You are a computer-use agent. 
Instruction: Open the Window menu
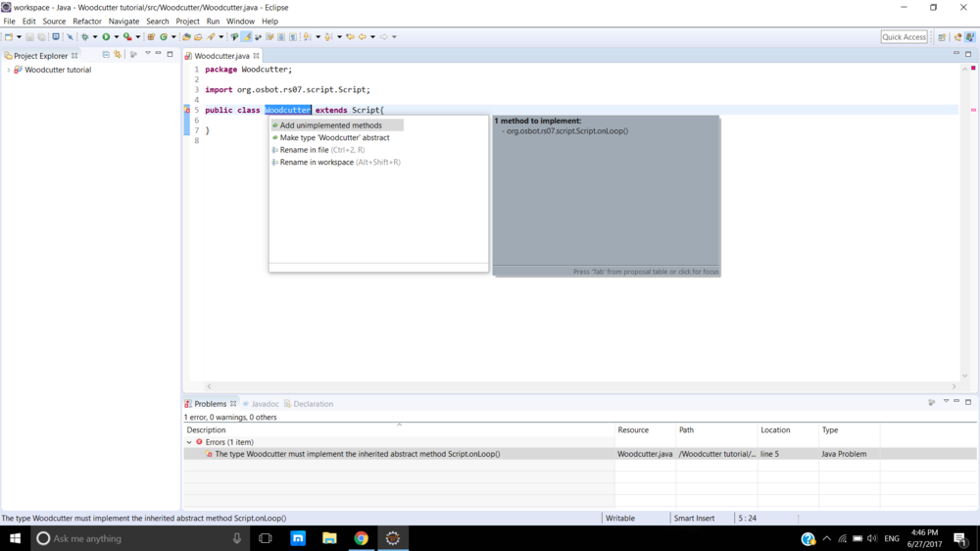(x=240, y=22)
